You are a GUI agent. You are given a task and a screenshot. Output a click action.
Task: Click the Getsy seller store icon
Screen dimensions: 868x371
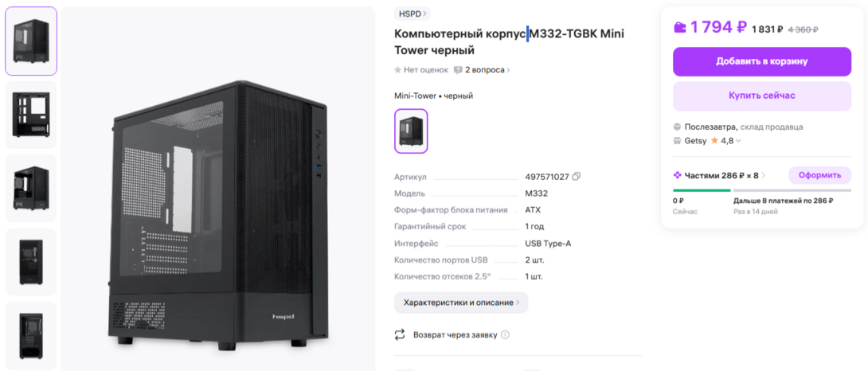point(677,141)
